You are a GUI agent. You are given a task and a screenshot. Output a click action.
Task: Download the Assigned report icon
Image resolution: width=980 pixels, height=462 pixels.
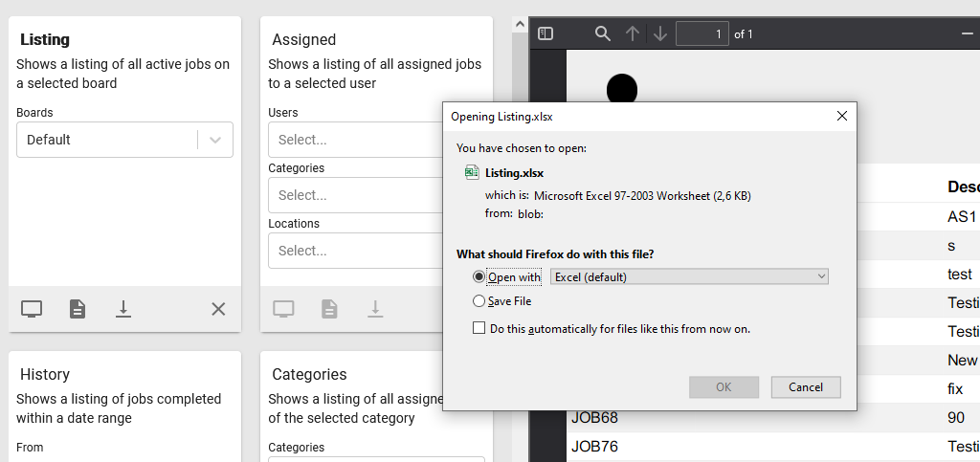click(375, 309)
